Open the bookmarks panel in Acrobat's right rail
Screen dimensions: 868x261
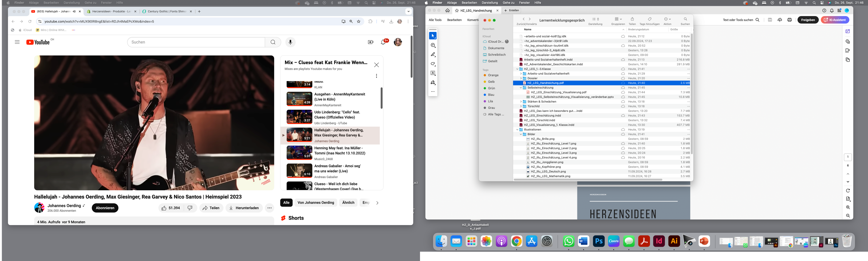pos(848,51)
